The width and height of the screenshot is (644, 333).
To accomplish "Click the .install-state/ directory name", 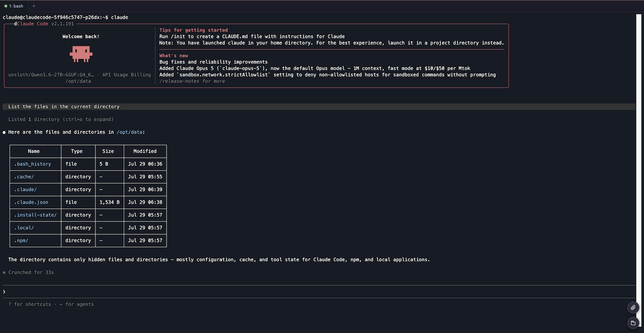I will (x=35, y=215).
